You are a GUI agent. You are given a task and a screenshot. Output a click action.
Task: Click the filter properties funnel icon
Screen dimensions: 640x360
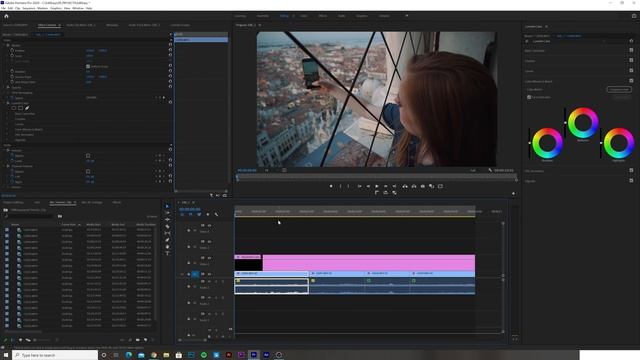(x=211, y=196)
